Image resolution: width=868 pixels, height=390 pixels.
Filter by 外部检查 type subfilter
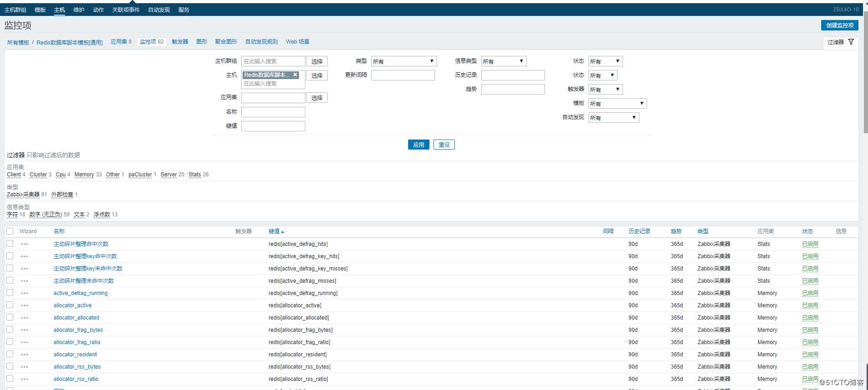pyautogui.click(x=62, y=195)
